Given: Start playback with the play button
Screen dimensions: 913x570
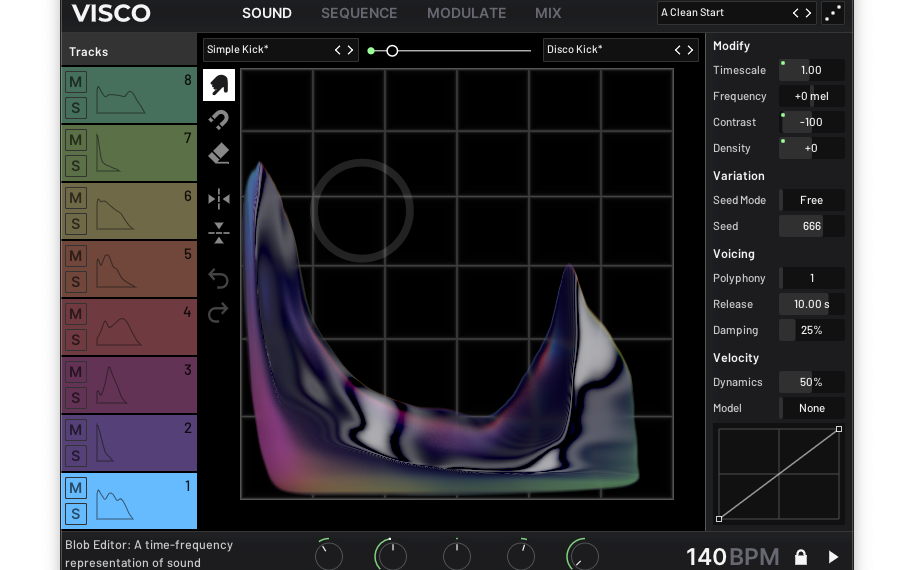Looking at the screenshot, I should click(x=833, y=557).
